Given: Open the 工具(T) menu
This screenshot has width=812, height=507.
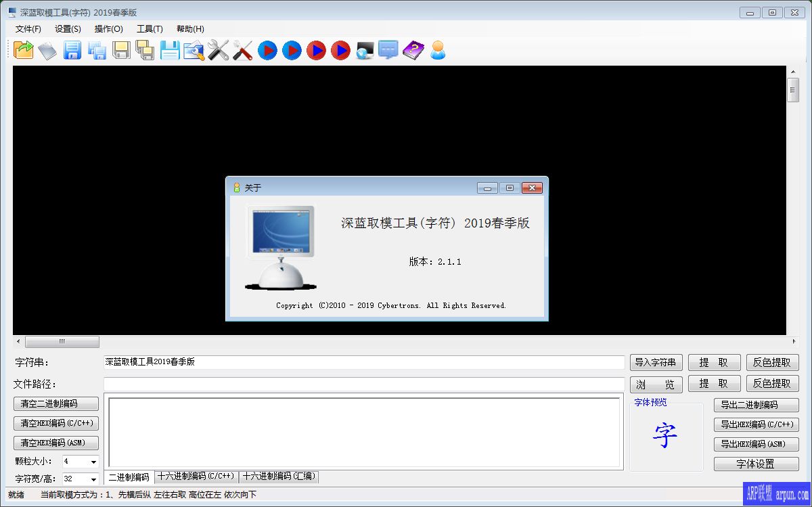Looking at the screenshot, I should (150, 29).
